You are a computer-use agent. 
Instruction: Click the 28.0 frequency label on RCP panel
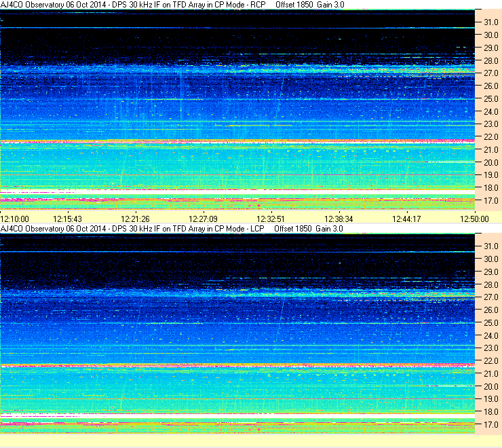[x=491, y=60]
